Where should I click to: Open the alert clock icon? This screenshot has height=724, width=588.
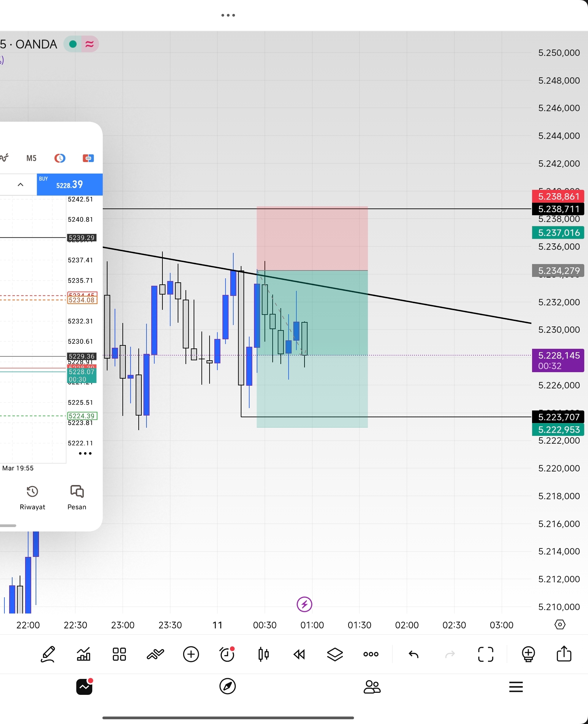(x=227, y=654)
